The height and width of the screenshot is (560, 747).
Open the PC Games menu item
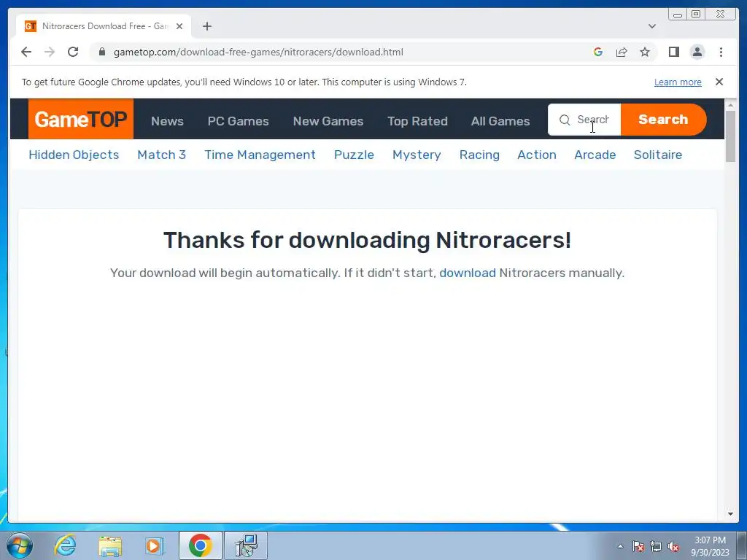click(x=239, y=121)
